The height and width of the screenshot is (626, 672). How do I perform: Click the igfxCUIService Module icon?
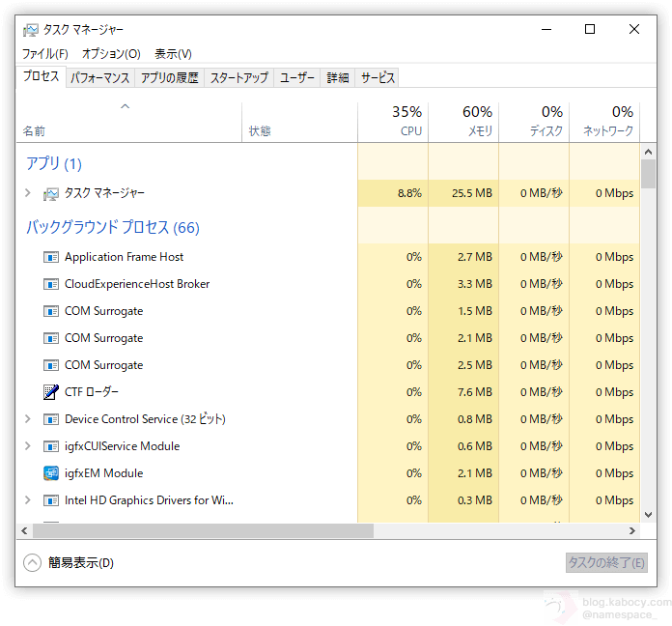coord(51,446)
